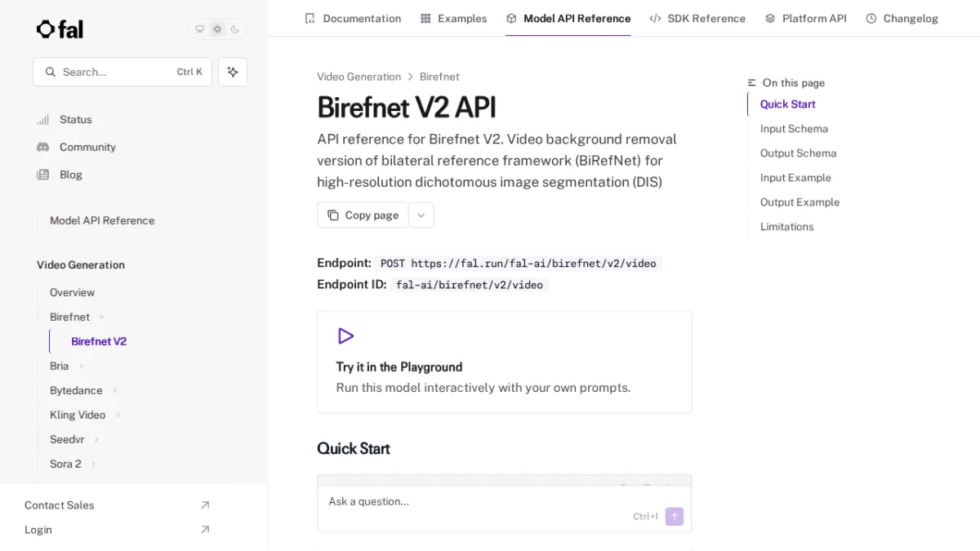
Task: Click the endpoint URL code text
Action: 519,264
